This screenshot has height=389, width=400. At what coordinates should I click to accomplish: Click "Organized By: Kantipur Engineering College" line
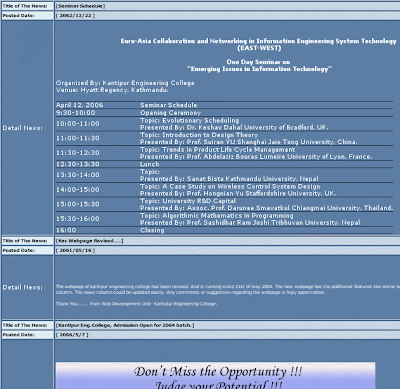125,83
